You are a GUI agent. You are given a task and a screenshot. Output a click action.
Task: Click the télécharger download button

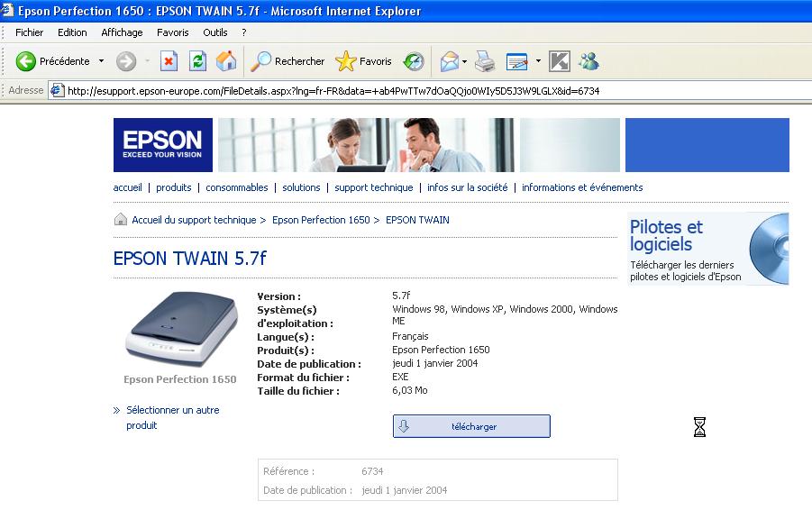click(x=471, y=426)
